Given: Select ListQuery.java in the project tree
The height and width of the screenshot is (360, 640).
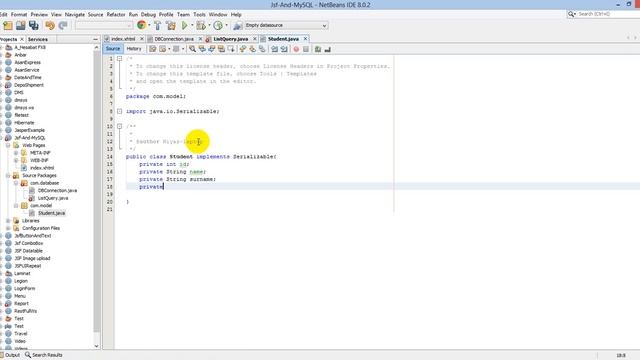Looking at the screenshot, I should pos(53,198).
